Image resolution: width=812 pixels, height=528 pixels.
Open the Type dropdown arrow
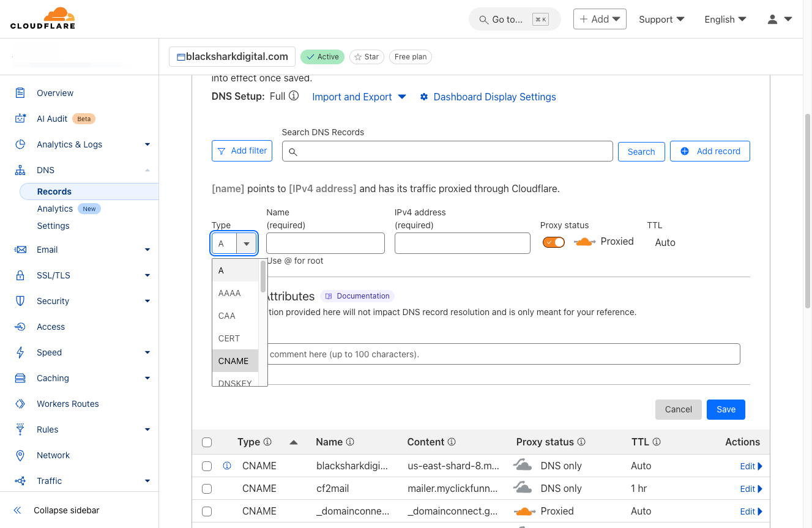pyautogui.click(x=247, y=244)
